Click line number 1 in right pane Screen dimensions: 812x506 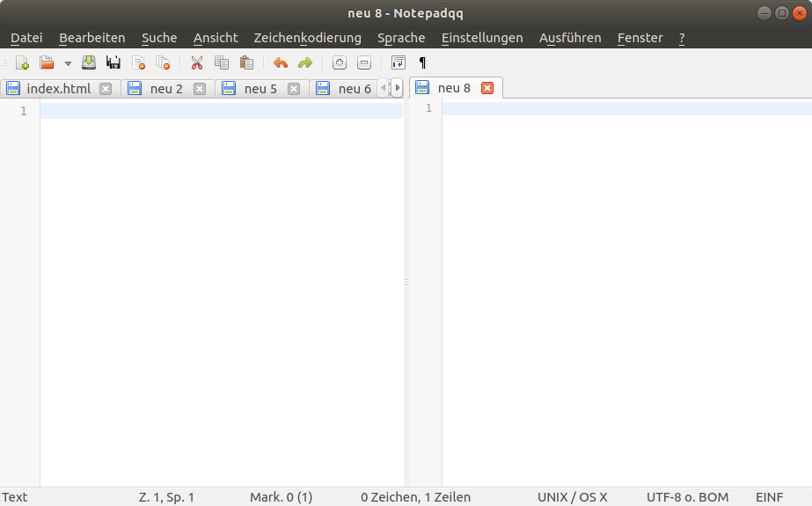click(428, 107)
